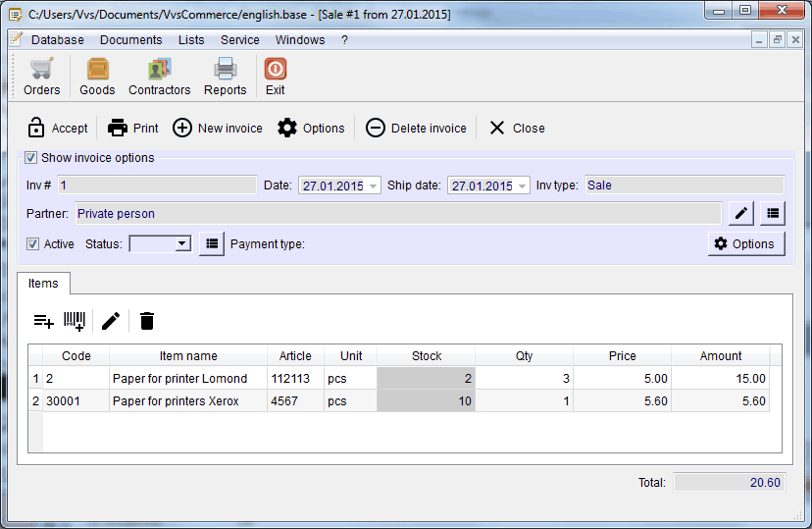The height and width of the screenshot is (529, 812).
Task: Open the Orders shopping cart icon
Action: point(41,69)
